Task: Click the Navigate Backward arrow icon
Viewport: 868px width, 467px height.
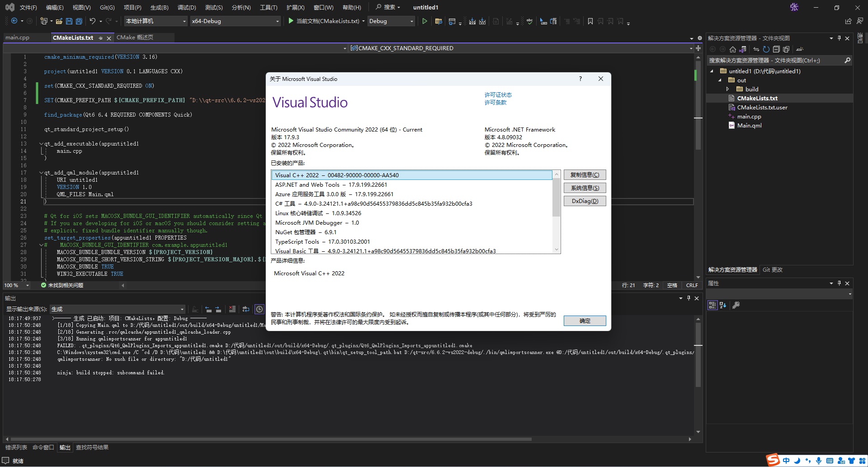Action: click(x=14, y=21)
